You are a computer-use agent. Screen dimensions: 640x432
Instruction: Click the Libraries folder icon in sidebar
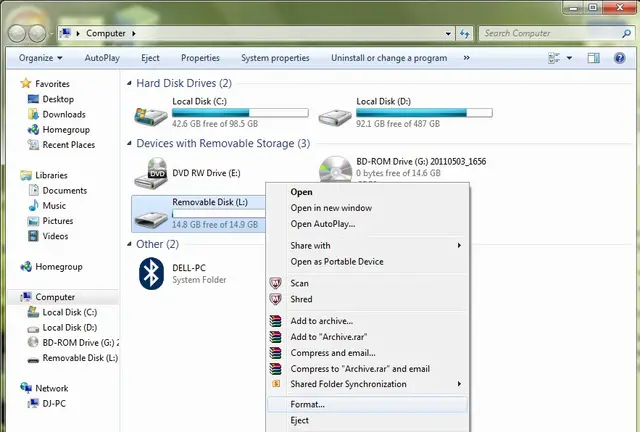click(x=26, y=175)
